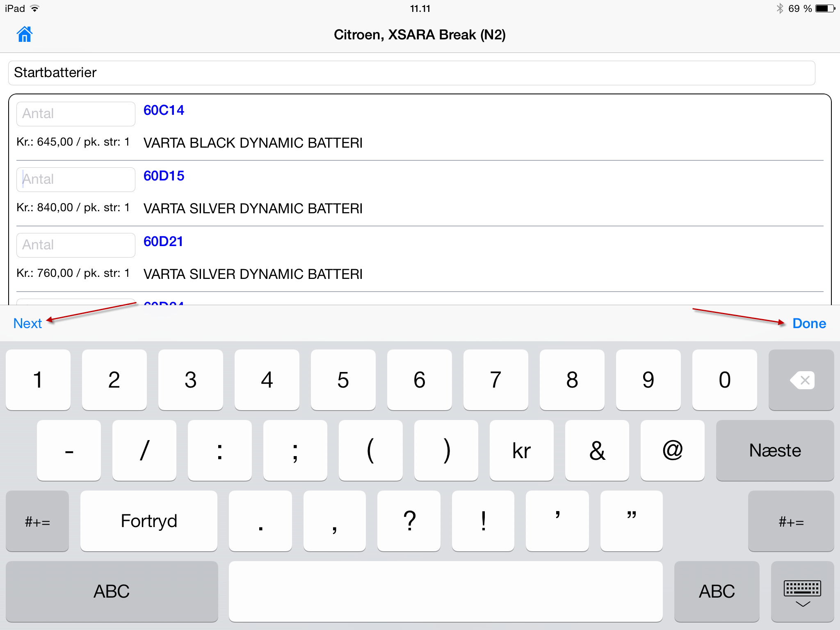Tap the Citroen, XSARA Break (N2) title
The height and width of the screenshot is (630, 840).
point(420,35)
